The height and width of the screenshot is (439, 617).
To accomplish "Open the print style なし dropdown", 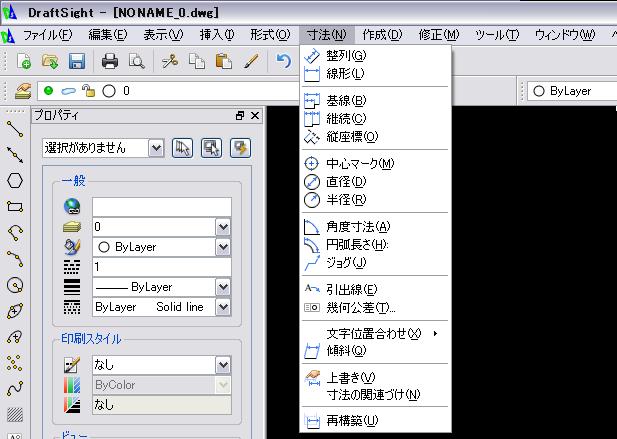I will 223,365.
